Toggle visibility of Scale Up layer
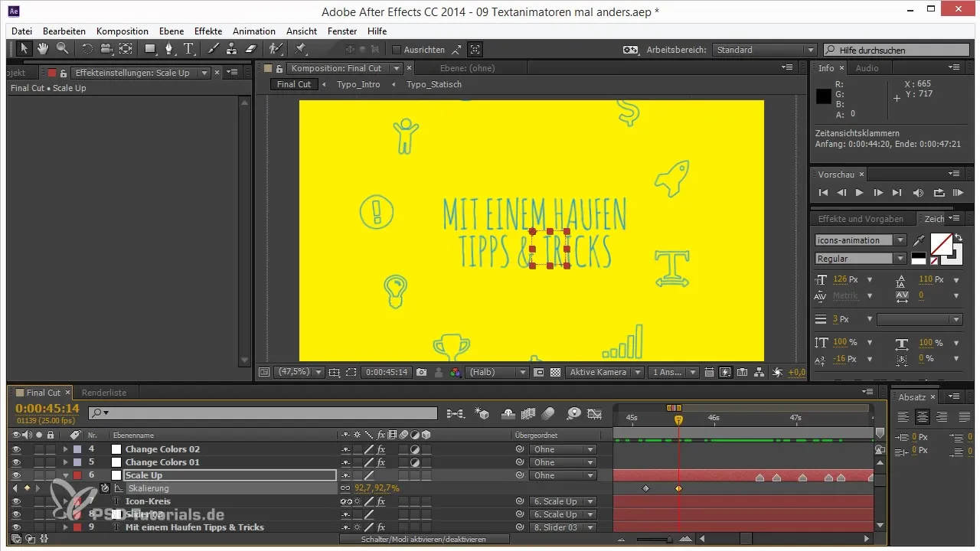980x551 pixels. [16, 475]
